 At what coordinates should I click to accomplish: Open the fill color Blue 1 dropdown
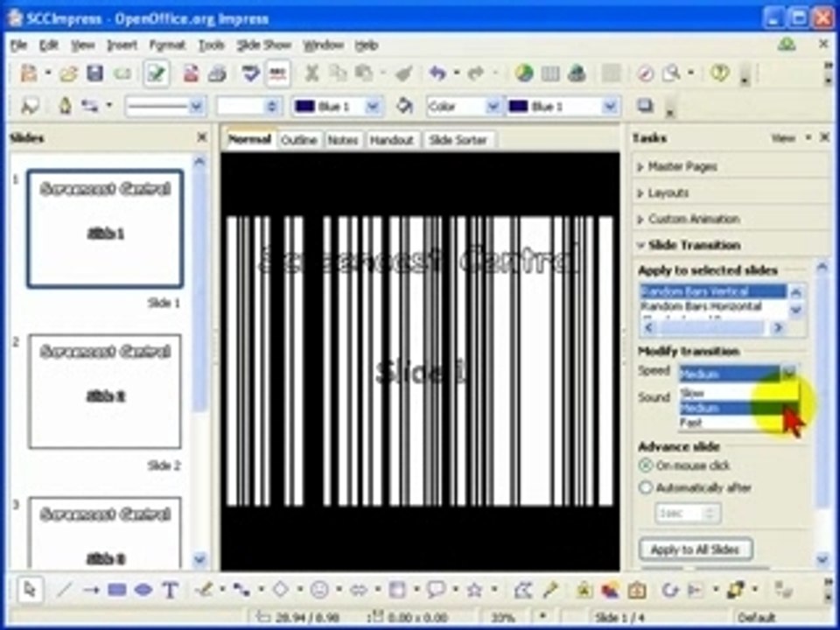610,107
